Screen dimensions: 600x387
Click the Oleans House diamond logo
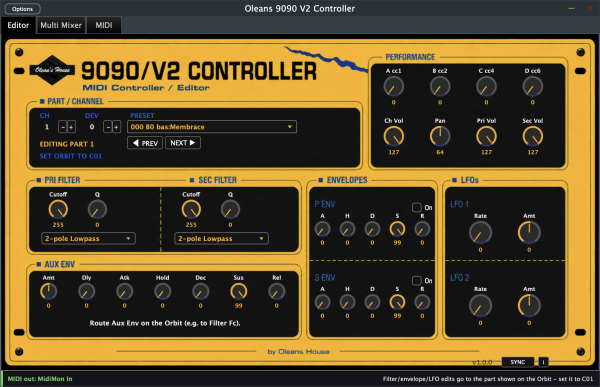coord(52,70)
